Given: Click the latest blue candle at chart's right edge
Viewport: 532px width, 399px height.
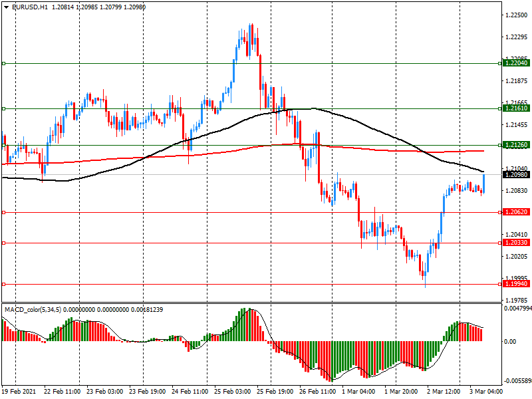Looking at the screenshot, I should [483, 184].
